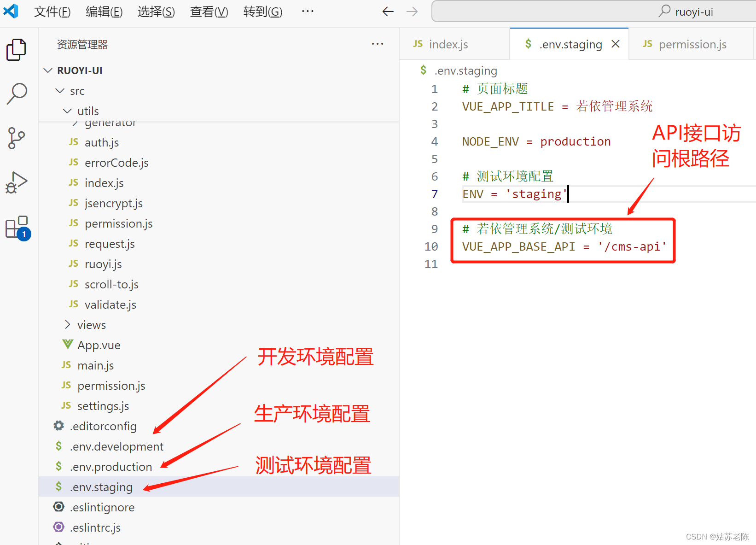This screenshot has width=756, height=545.
Task: Click the search magnifier in command center
Action: point(664,11)
